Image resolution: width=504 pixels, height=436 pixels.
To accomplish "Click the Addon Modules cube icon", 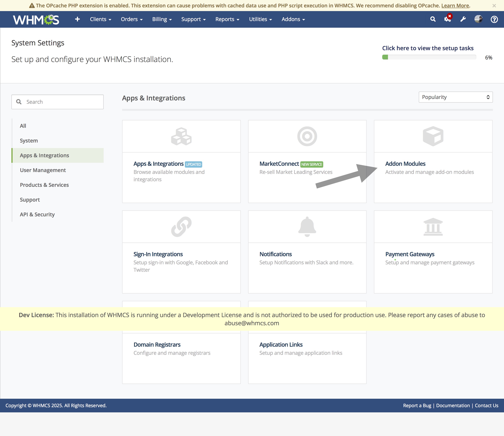I will point(433,136).
